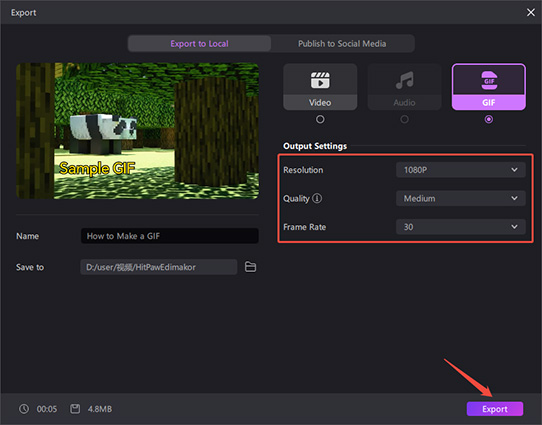Click the Resolution label

point(303,170)
